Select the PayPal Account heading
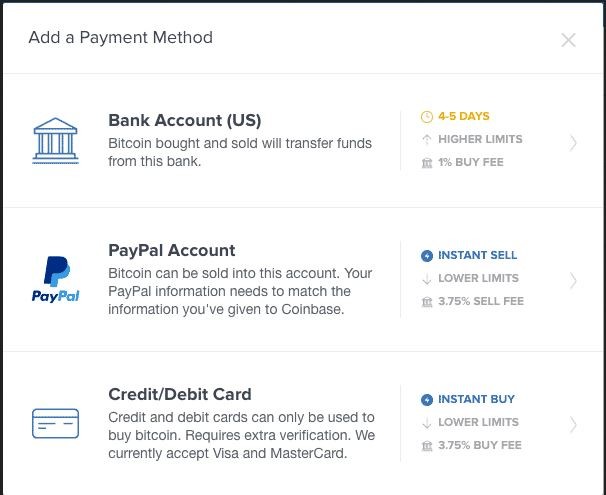606x495 pixels. 172,250
